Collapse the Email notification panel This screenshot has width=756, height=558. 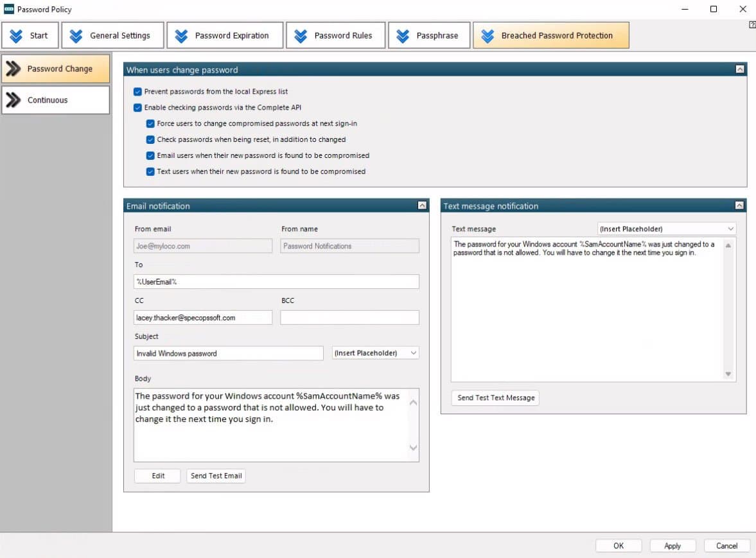[422, 206]
